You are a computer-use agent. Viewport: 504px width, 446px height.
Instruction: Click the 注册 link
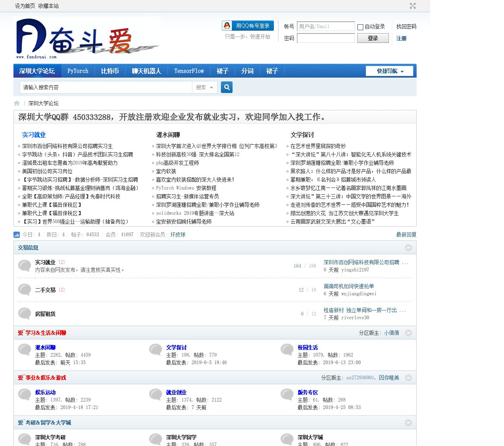[x=401, y=39]
